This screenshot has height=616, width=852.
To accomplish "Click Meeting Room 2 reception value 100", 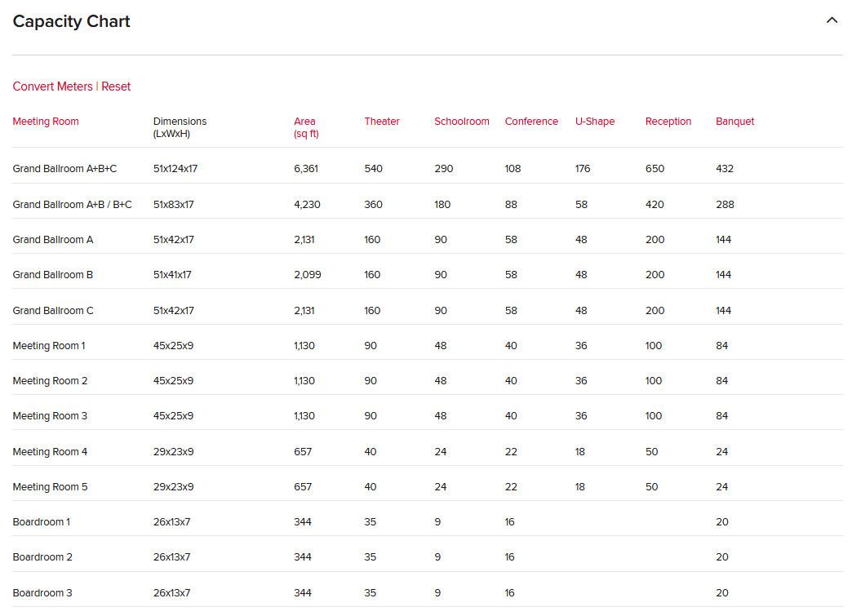I will (x=653, y=381).
